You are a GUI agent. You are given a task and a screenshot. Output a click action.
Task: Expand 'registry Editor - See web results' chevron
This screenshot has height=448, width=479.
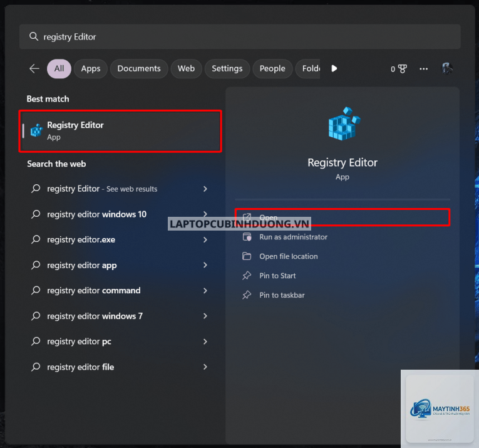(205, 189)
